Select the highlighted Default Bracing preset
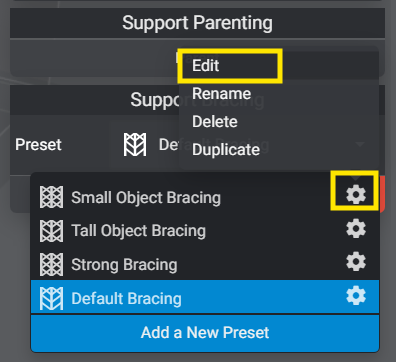 click(205, 297)
